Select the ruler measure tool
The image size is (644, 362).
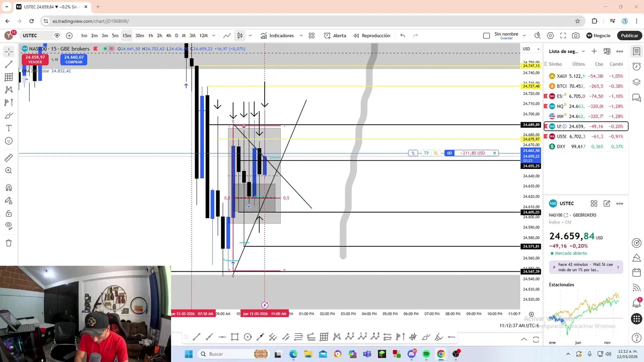click(x=9, y=158)
